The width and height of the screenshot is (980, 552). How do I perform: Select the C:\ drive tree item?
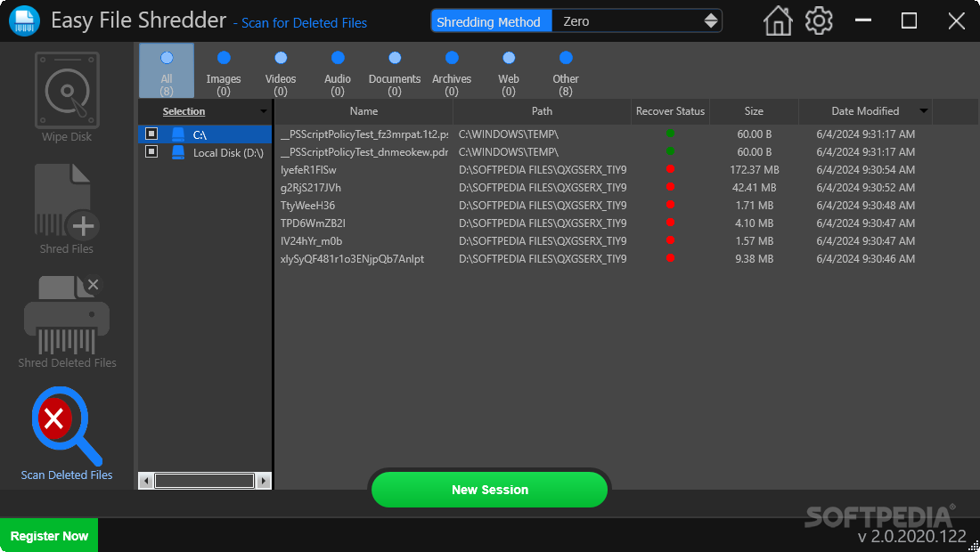tap(205, 134)
